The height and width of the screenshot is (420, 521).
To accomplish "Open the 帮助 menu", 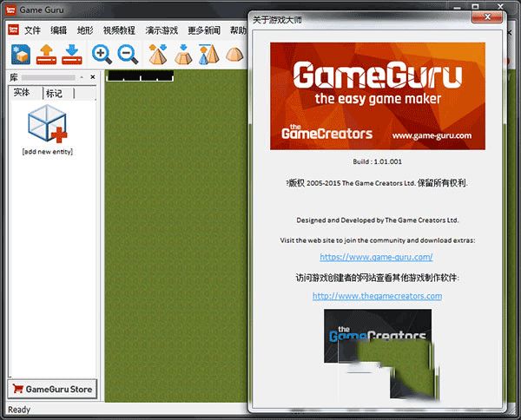I will [x=239, y=30].
